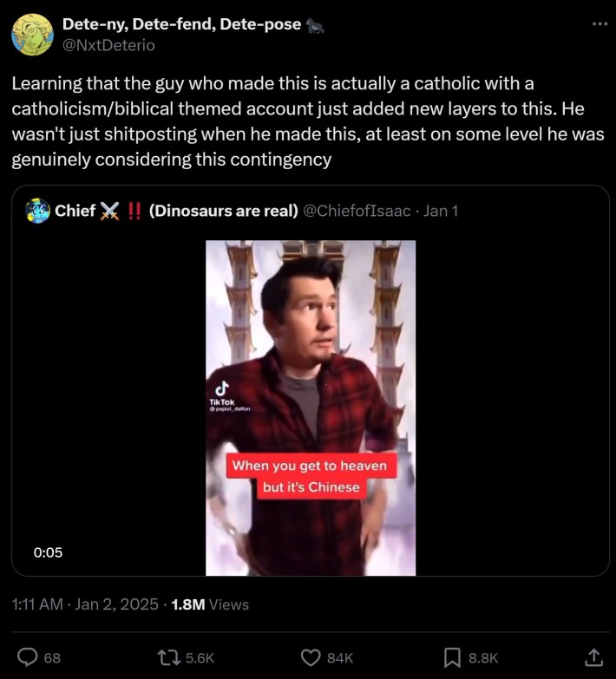Click the 84K likes count
This screenshot has height=679, width=616.
pyautogui.click(x=340, y=658)
